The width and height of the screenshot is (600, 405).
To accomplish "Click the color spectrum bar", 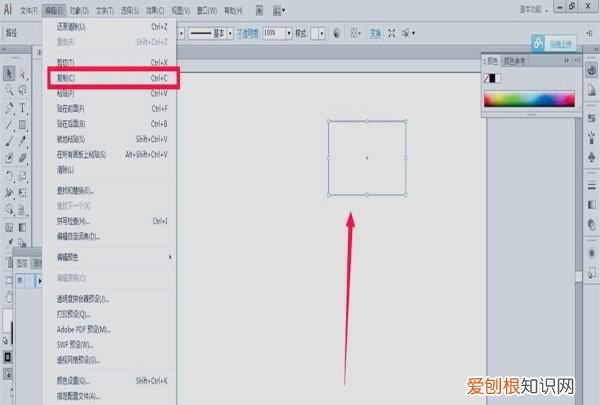I will (529, 100).
